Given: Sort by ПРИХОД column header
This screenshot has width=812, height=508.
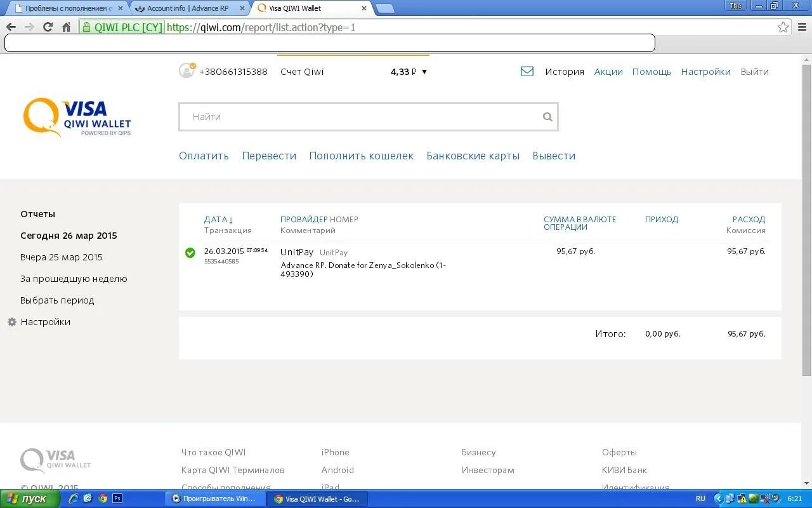Looking at the screenshot, I should [x=662, y=219].
